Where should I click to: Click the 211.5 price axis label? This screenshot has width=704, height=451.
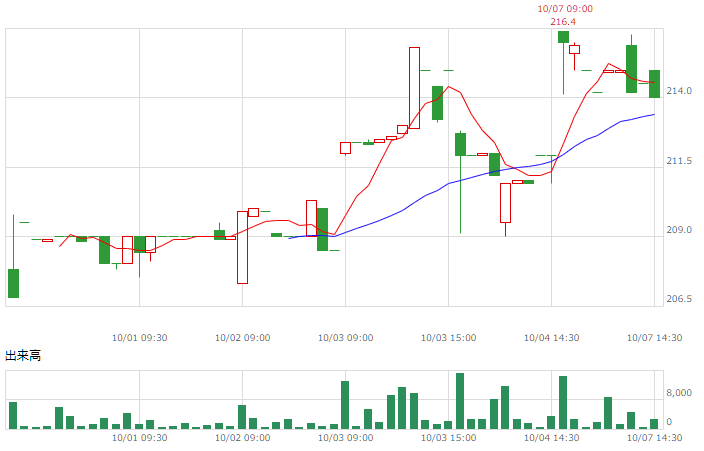[x=679, y=161]
